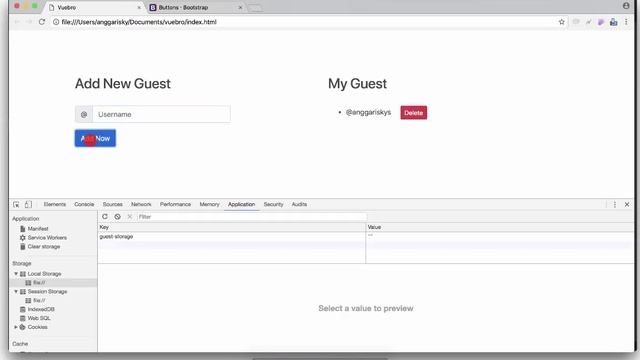This screenshot has height=360, width=640.
Task: Click the @ addon beside Username field
Action: pyautogui.click(x=84, y=114)
